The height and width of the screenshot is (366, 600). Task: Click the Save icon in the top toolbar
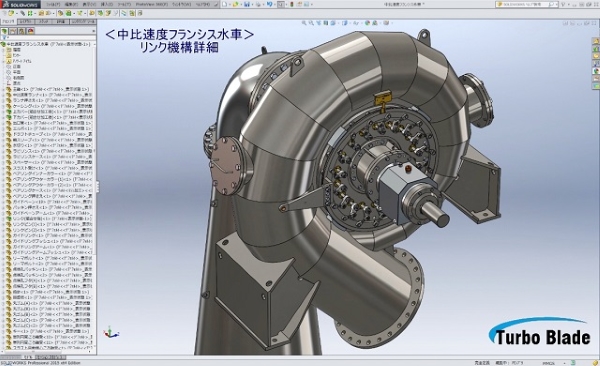tap(247, 4)
